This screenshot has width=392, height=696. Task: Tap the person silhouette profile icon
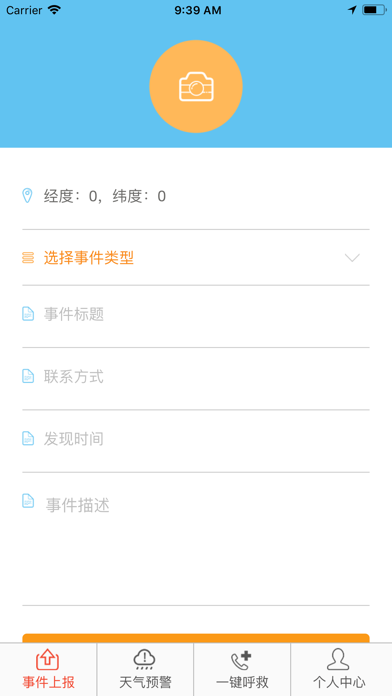(x=338, y=659)
